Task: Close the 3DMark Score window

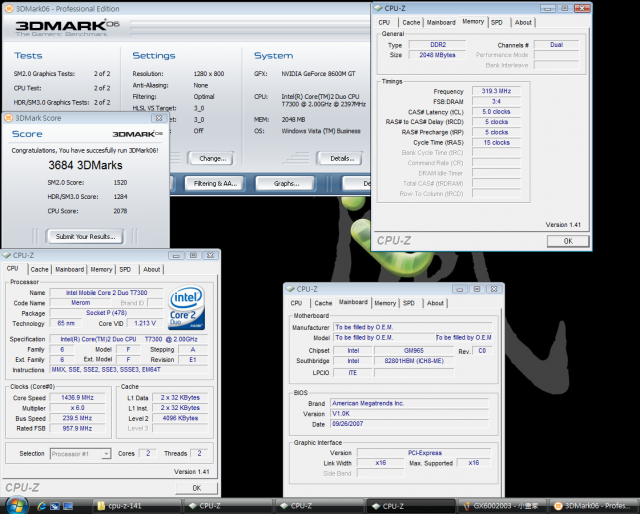Action: [x=159, y=118]
